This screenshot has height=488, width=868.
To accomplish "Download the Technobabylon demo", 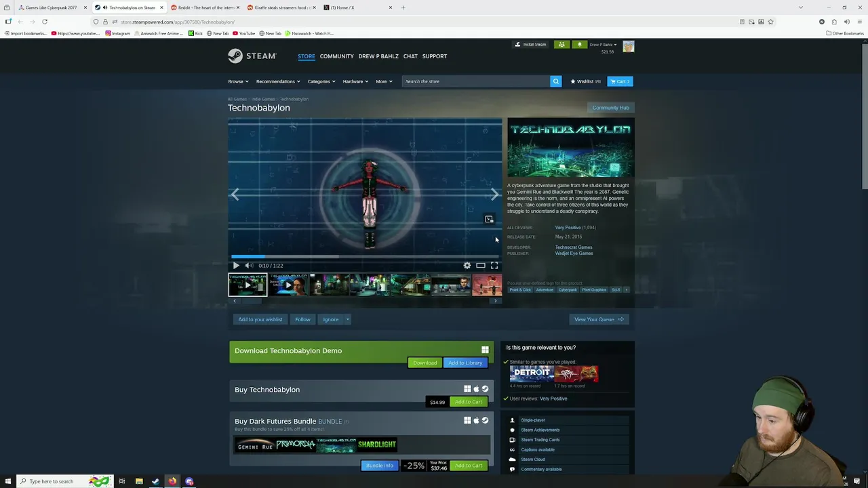I will point(425,363).
